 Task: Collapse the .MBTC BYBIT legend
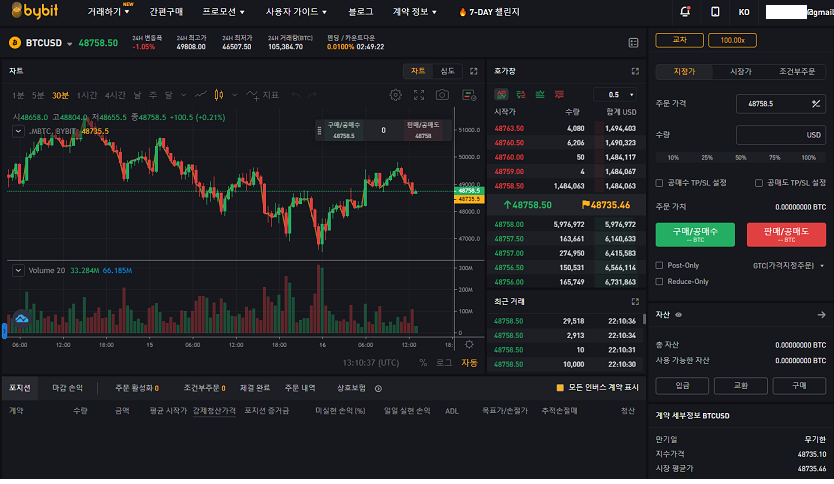coord(18,131)
